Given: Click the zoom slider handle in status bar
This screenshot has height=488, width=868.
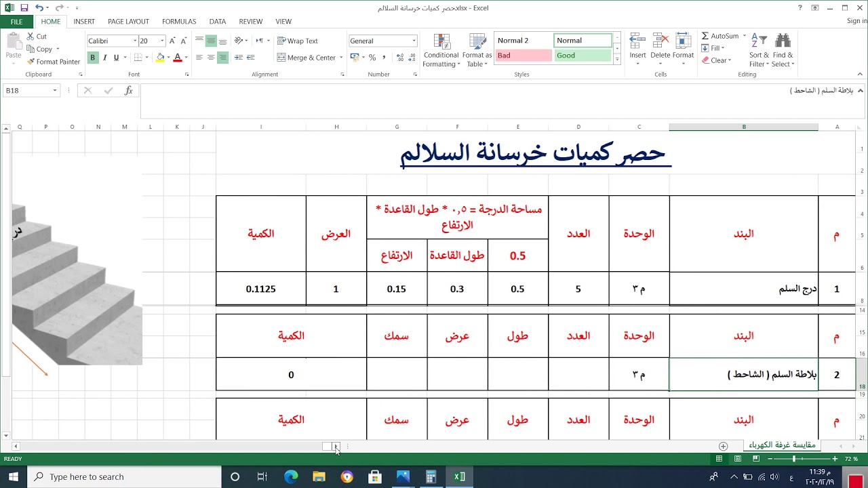Looking at the screenshot, I should pyautogui.click(x=794, y=459).
